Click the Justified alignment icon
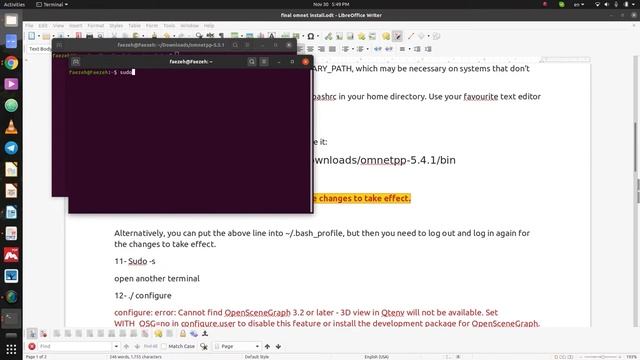 [332, 49]
